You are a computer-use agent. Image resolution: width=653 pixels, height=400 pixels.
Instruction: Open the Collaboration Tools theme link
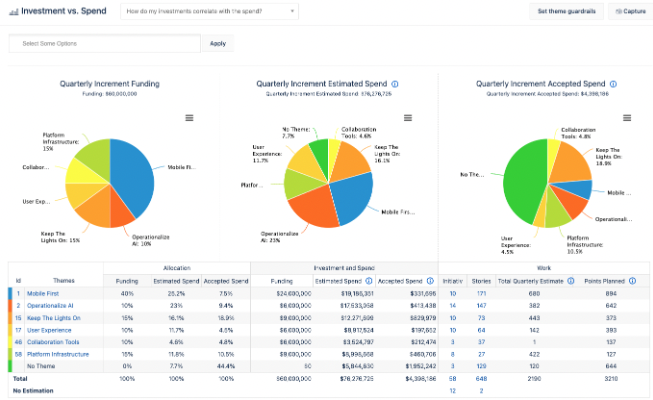53,342
